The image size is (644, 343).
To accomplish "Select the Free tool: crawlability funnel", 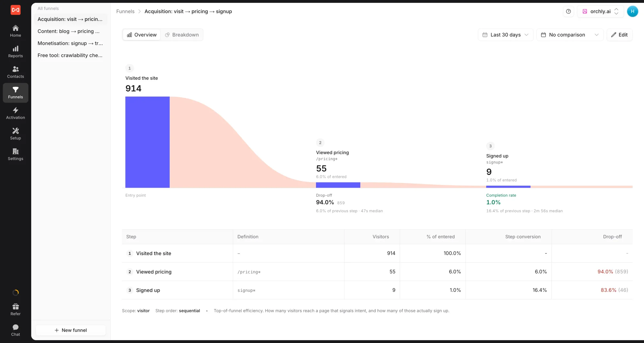I will click(x=70, y=55).
